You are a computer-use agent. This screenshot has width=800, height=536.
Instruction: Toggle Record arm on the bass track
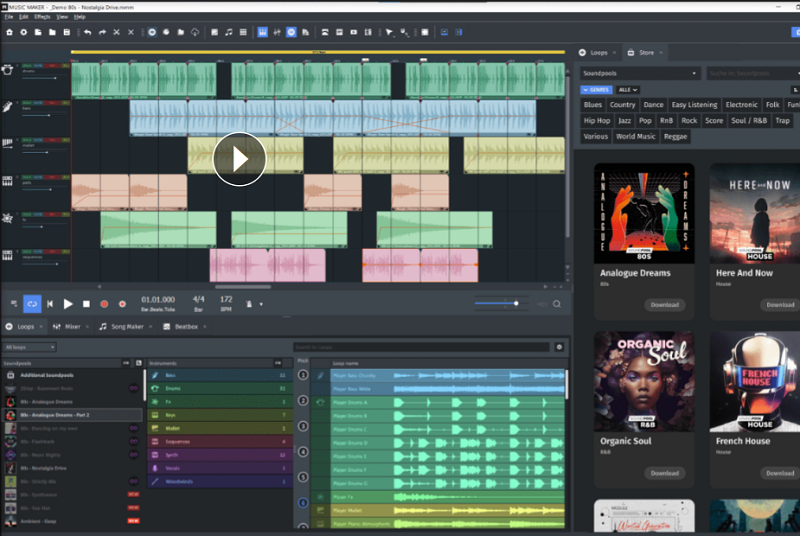52,103
